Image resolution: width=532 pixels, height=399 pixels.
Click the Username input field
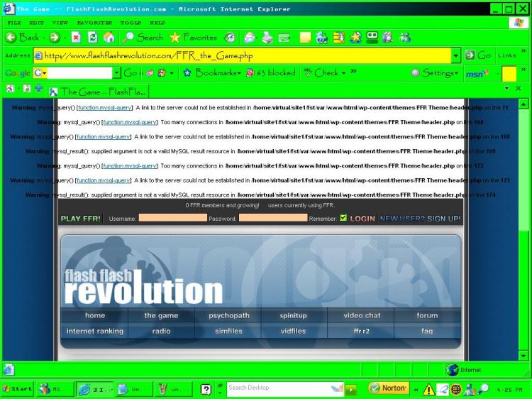(x=172, y=218)
